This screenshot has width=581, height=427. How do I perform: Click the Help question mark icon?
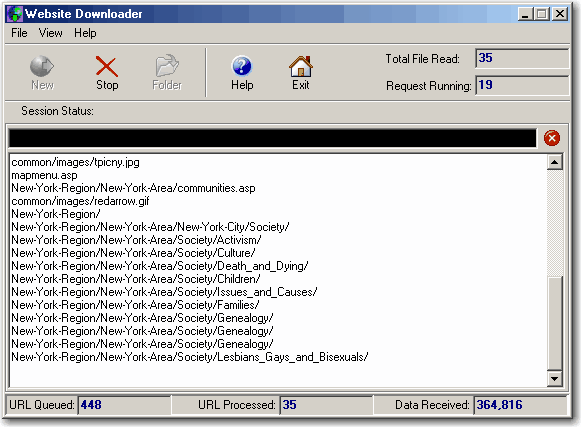[x=242, y=66]
